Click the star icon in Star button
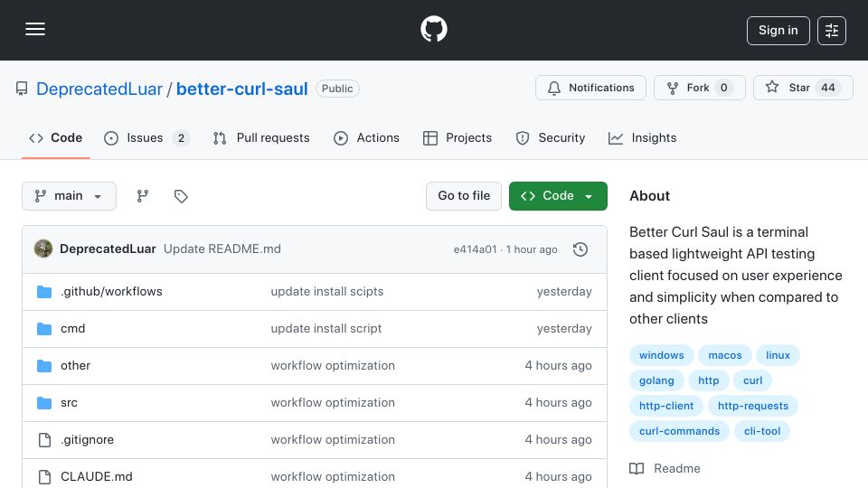The image size is (868, 488). (x=772, y=87)
